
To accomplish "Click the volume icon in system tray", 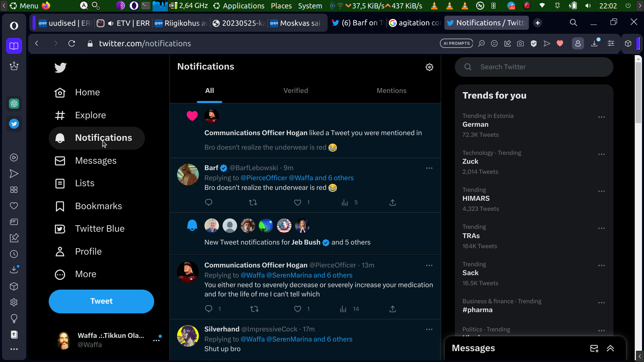I will click(x=588, y=6).
